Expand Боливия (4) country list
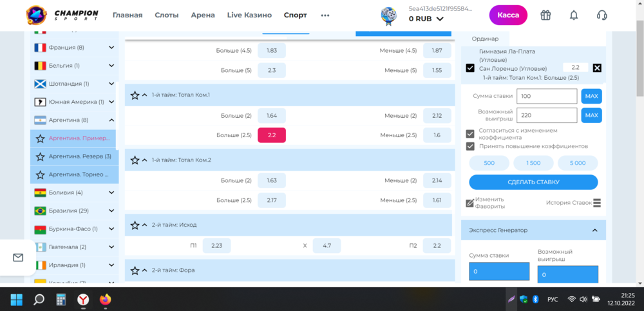Viewport: 644px width, 311px height. coord(111,193)
